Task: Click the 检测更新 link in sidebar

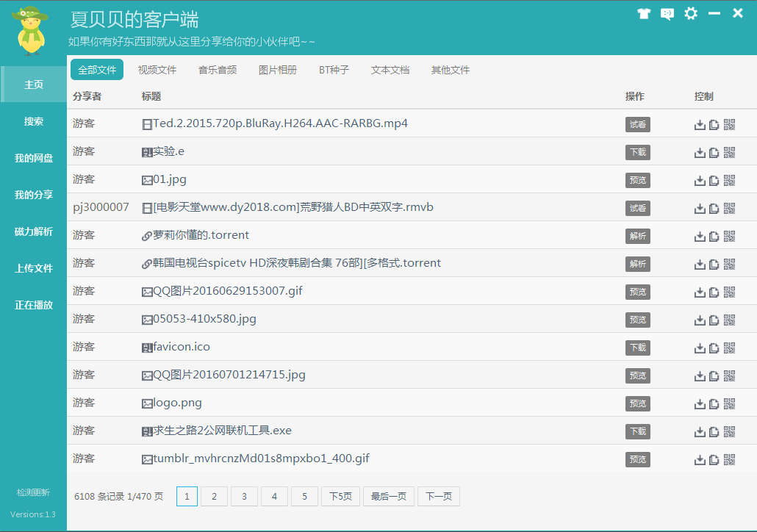Action: 33,492
